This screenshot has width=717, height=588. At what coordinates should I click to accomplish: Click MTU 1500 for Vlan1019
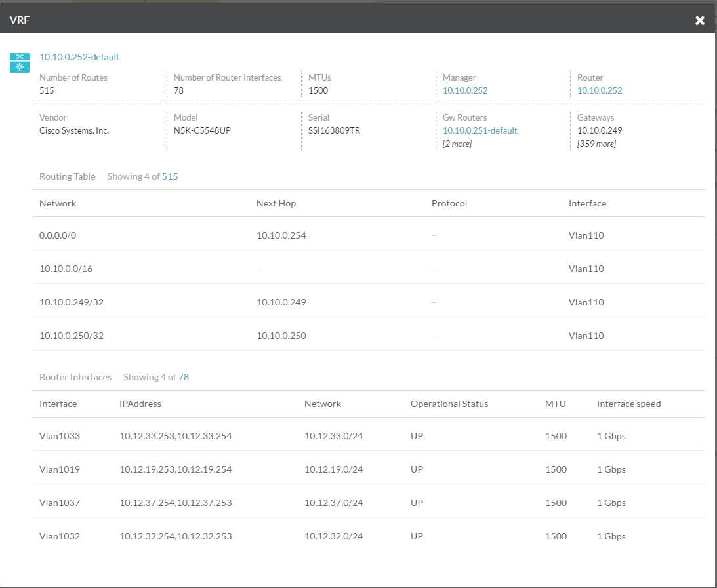point(556,469)
